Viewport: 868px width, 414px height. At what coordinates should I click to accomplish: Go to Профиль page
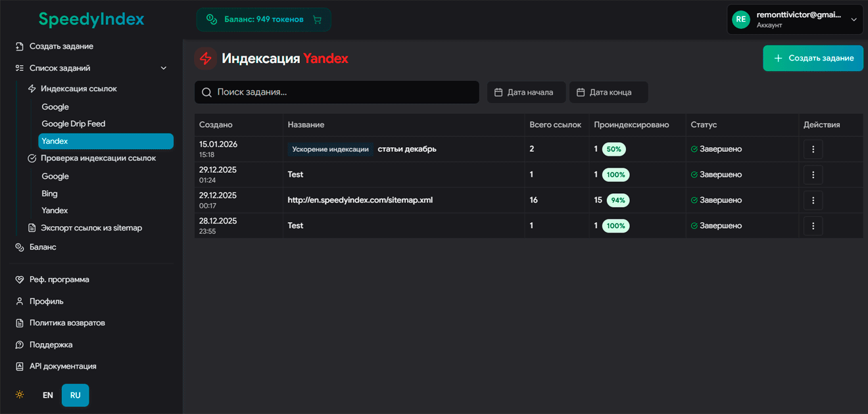[46, 302]
